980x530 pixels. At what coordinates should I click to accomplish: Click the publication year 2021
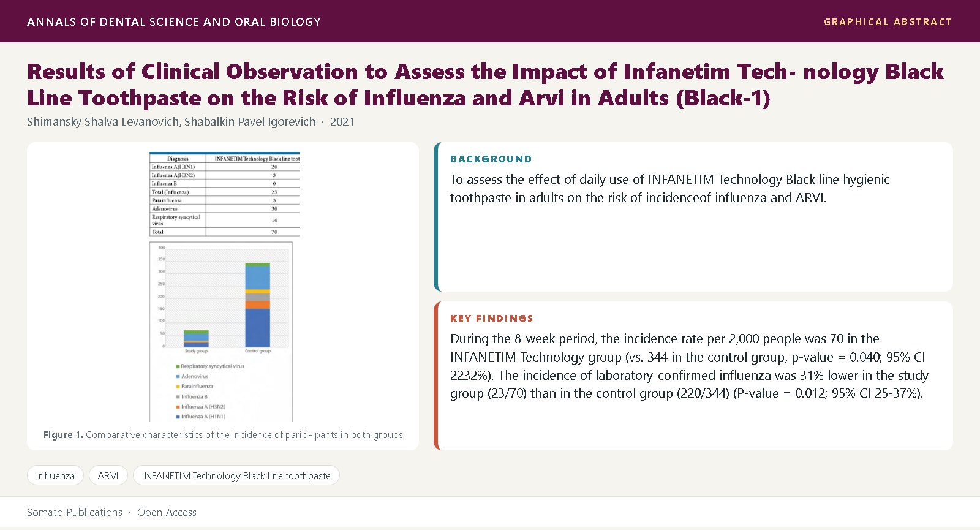(x=342, y=121)
